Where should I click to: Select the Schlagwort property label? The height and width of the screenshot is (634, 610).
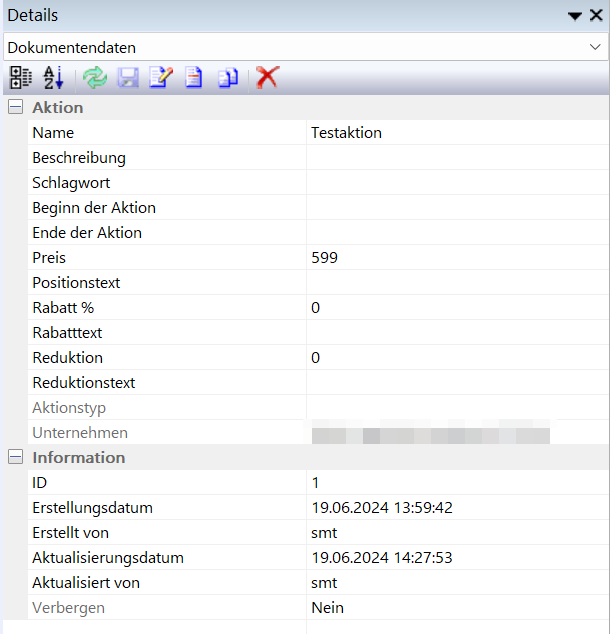(71, 183)
